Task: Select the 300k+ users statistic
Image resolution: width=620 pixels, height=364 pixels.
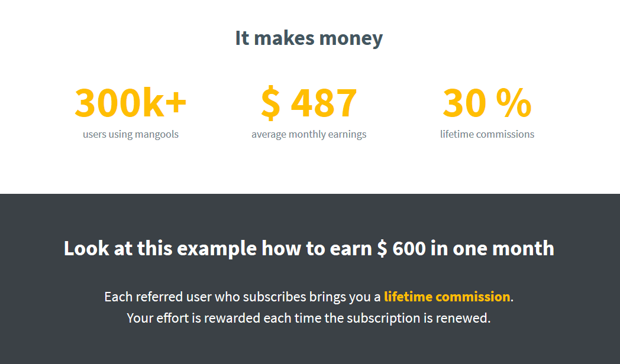Action: 131,103
